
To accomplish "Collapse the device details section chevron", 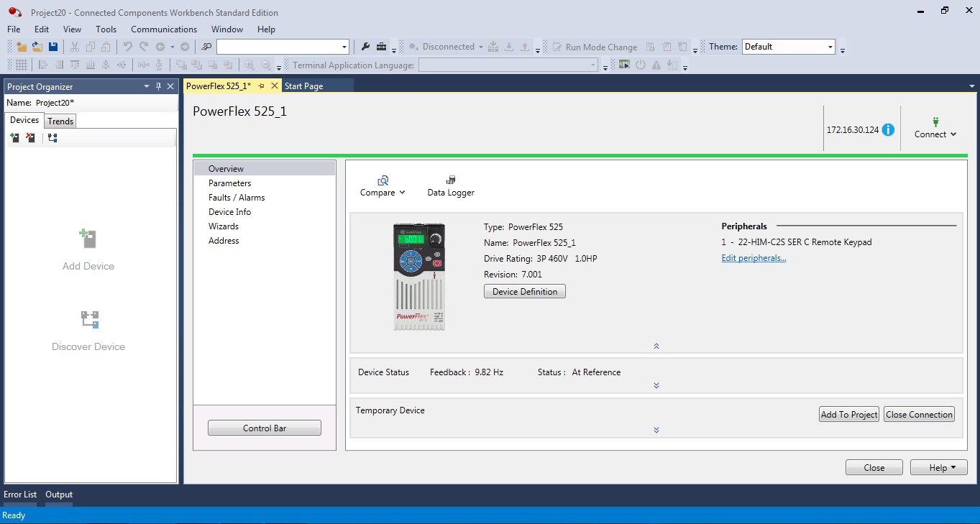I will coord(656,346).
